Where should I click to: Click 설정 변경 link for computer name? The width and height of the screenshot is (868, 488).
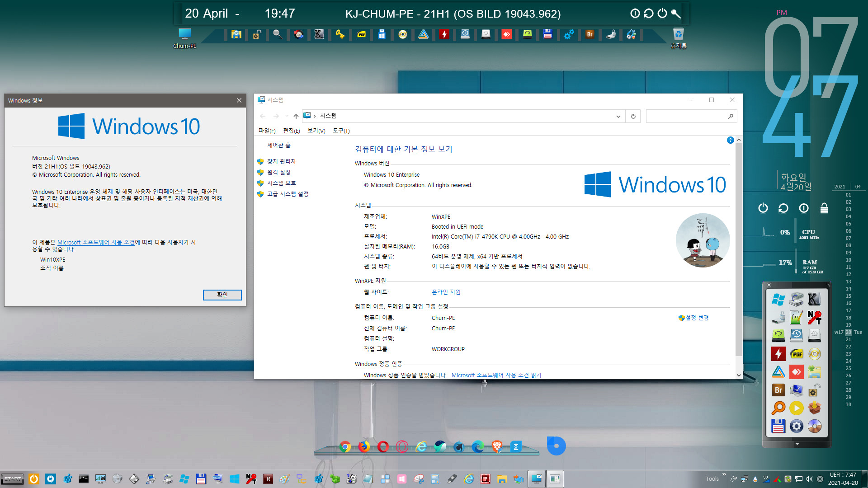697,318
